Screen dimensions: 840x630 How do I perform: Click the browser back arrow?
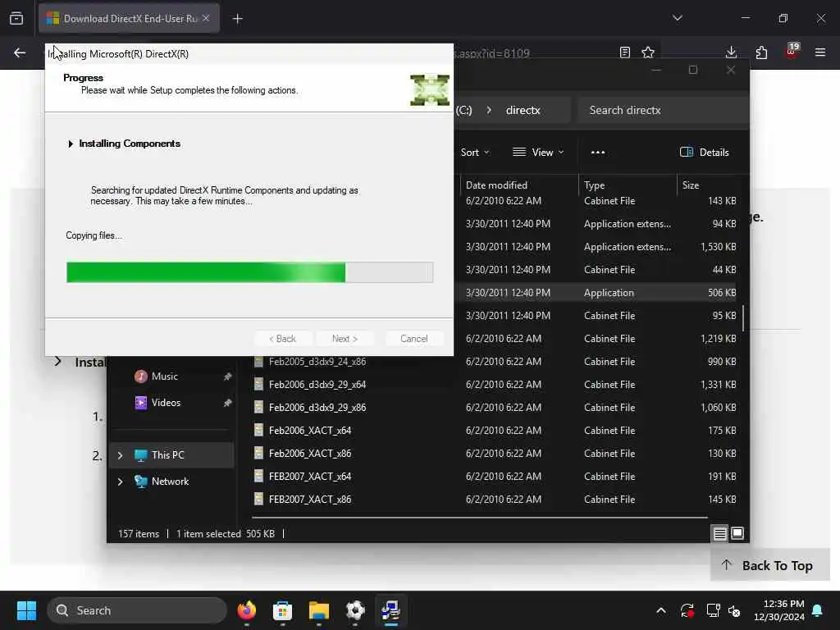tap(20, 52)
